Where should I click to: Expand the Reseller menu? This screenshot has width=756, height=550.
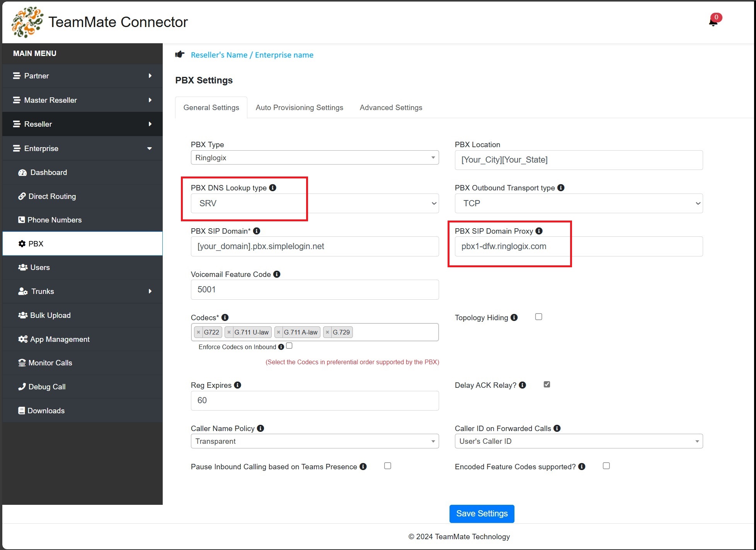pos(82,124)
